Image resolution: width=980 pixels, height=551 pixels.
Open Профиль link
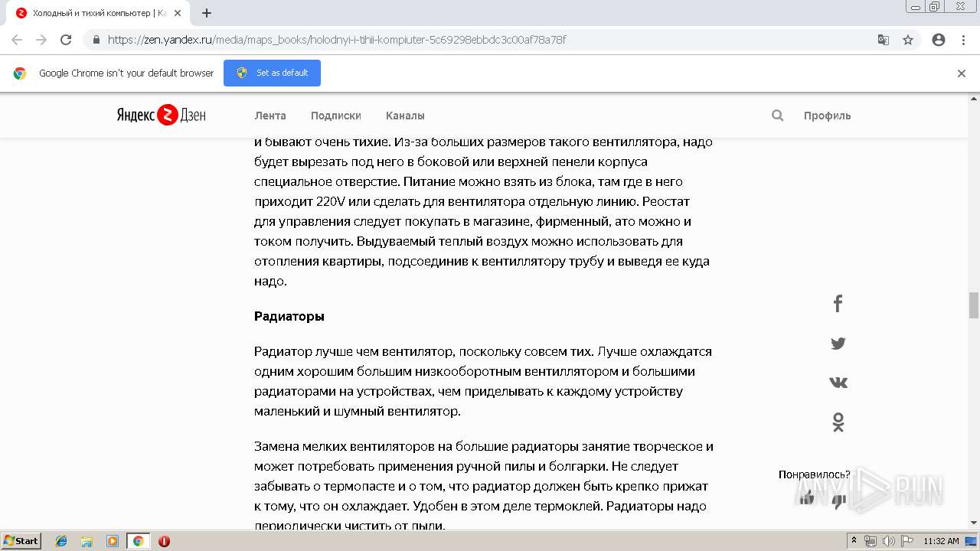[827, 116]
